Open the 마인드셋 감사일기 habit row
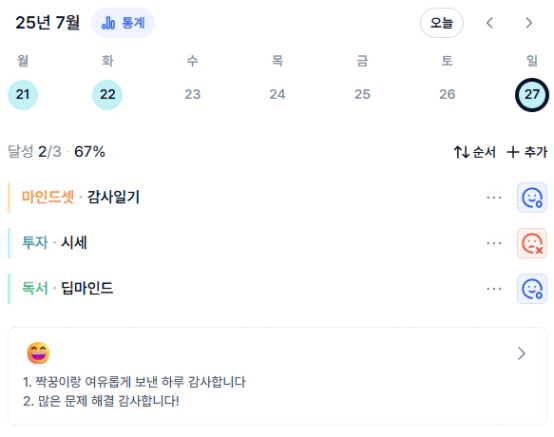The image size is (554, 437). point(246,197)
